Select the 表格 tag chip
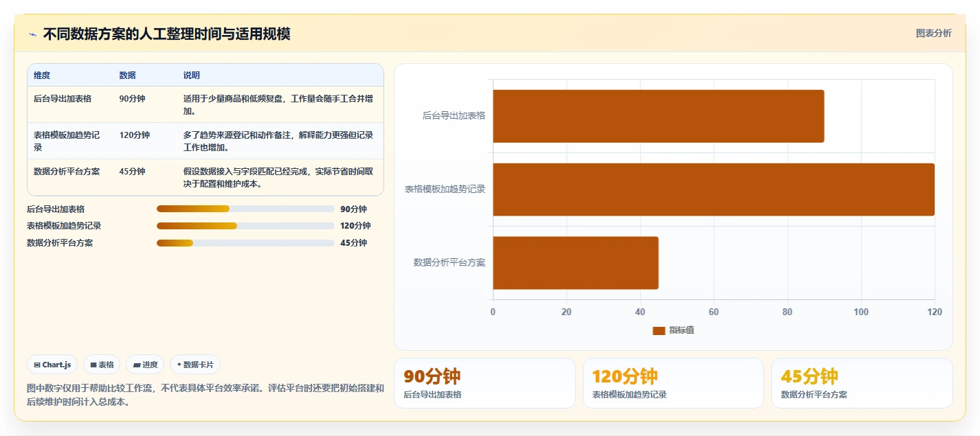The height and width of the screenshot is (436, 980). (x=102, y=365)
